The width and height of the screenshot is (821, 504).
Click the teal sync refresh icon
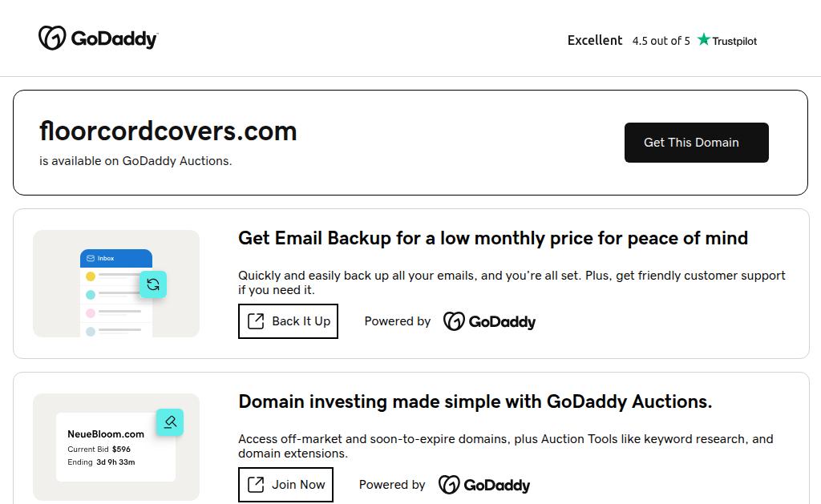[153, 284]
